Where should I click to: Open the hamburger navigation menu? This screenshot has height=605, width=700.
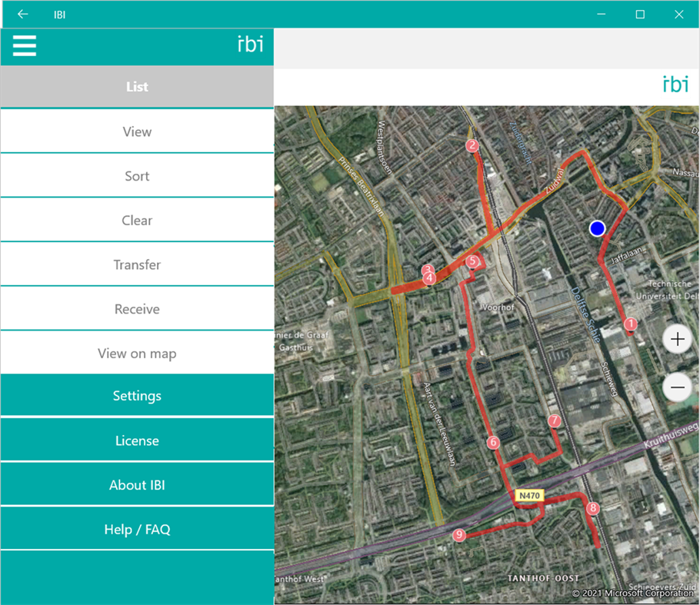coord(24,46)
